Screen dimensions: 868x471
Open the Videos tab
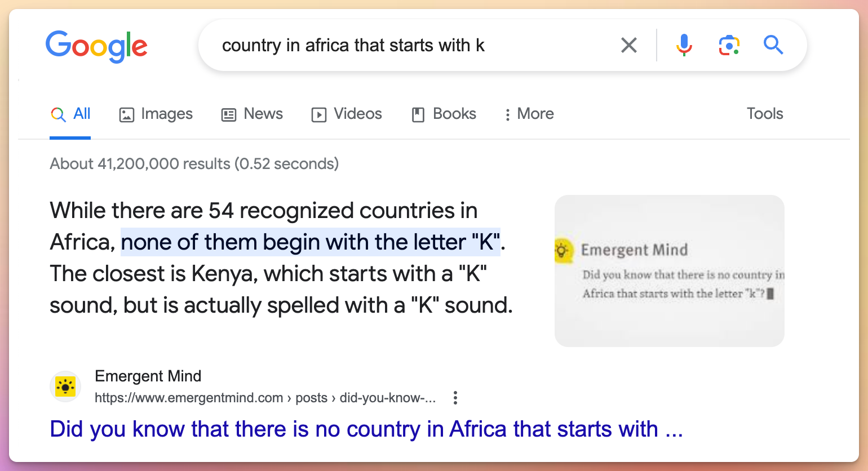coord(347,114)
